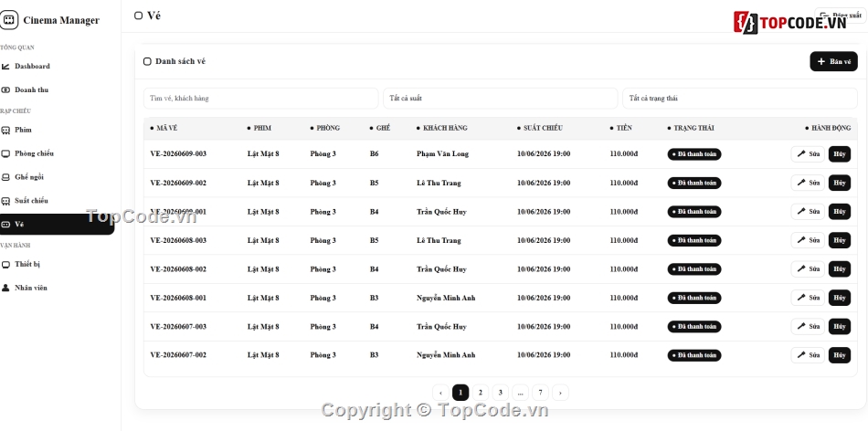This screenshot has width=868, height=431.
Task: Click the Ghế ngồi seat icon
Action: (5, 177)
